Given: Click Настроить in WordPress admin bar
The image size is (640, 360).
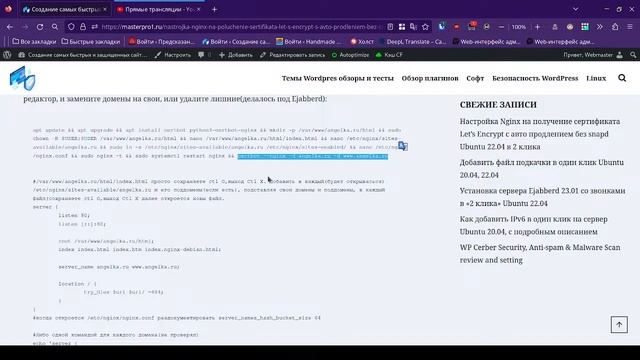Looking at the screenshot, I should (x=173, y=55).
